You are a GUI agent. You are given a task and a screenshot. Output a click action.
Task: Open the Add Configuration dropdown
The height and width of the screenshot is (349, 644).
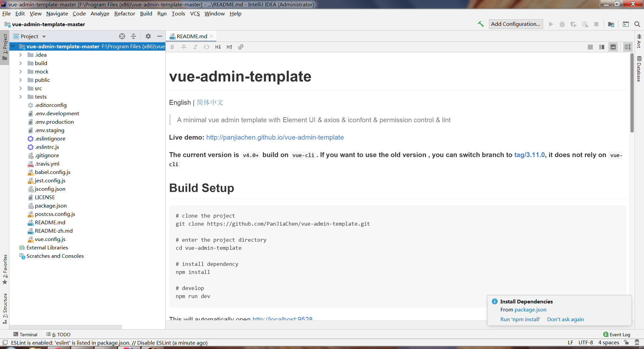516,24
